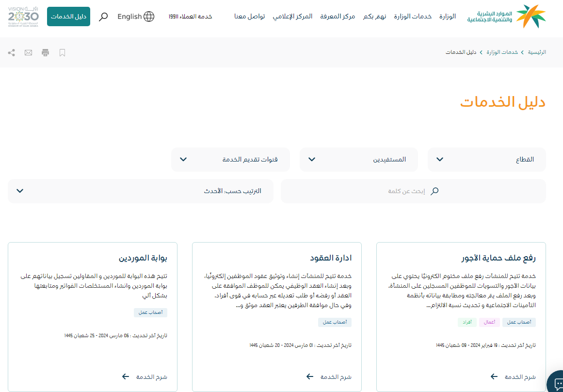The height and width of the screenshot is (392, 563).
Task: Click the Vision 2030 logo
Action: click(23, 16)
